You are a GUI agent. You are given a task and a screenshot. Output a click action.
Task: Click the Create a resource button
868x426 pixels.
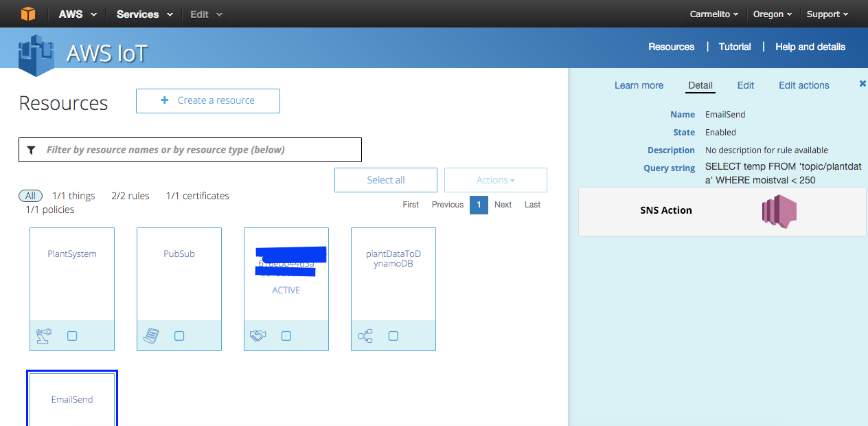point(208,100)
